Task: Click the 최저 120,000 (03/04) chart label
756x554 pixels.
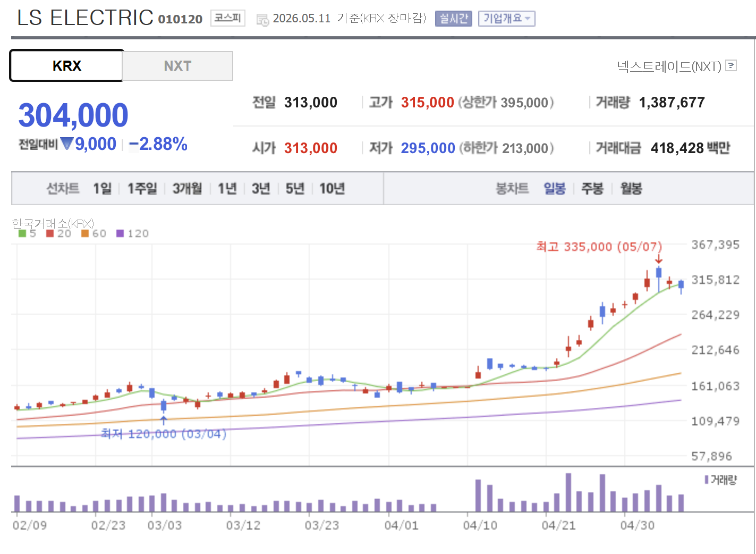Action: pos(164,434)
